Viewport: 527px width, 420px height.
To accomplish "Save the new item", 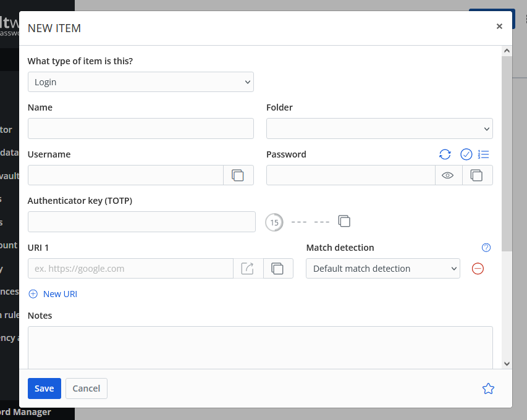I will [x=44, y=388].
